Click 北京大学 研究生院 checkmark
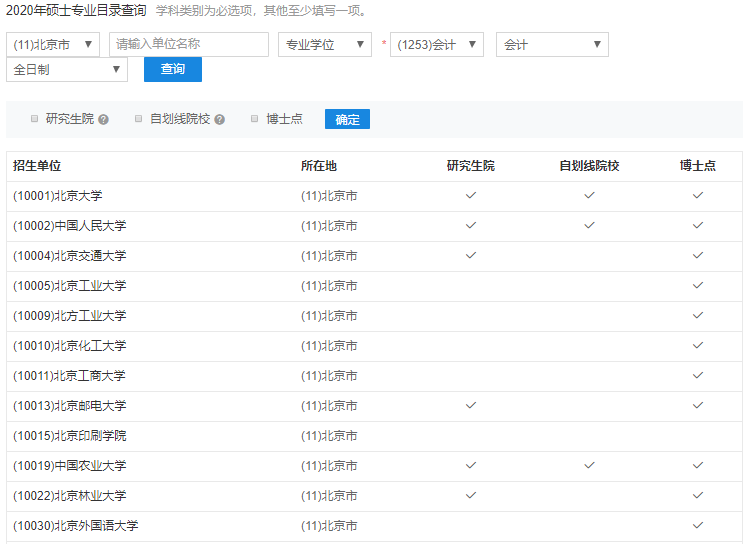This screenshot has height=544, width=747. (471, 195)
